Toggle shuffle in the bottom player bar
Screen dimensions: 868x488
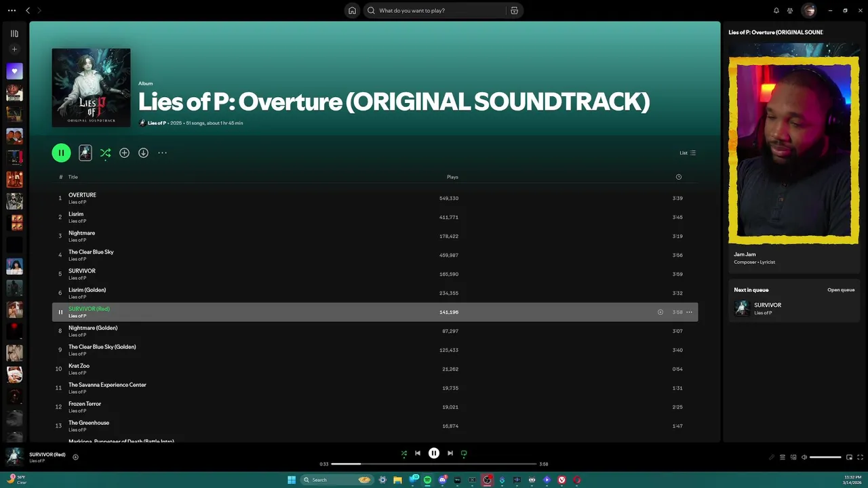point(404,453)
